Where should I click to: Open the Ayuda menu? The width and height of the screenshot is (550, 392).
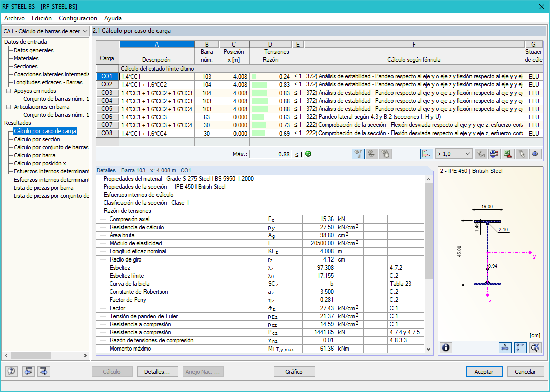point(113,18)
